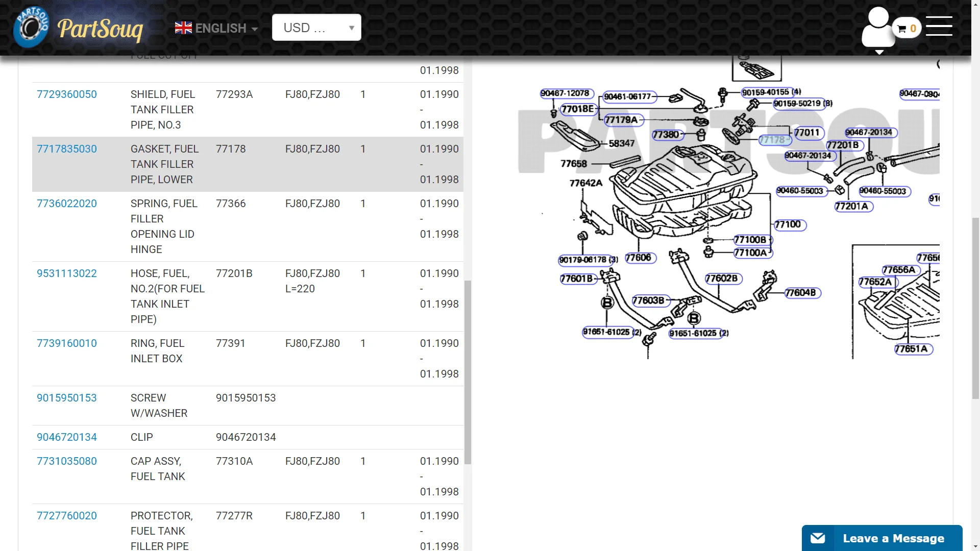Screen dimensions: 980x551
Task: Click the page scrollbar thumb on the right edge
Action: point(975,308)
